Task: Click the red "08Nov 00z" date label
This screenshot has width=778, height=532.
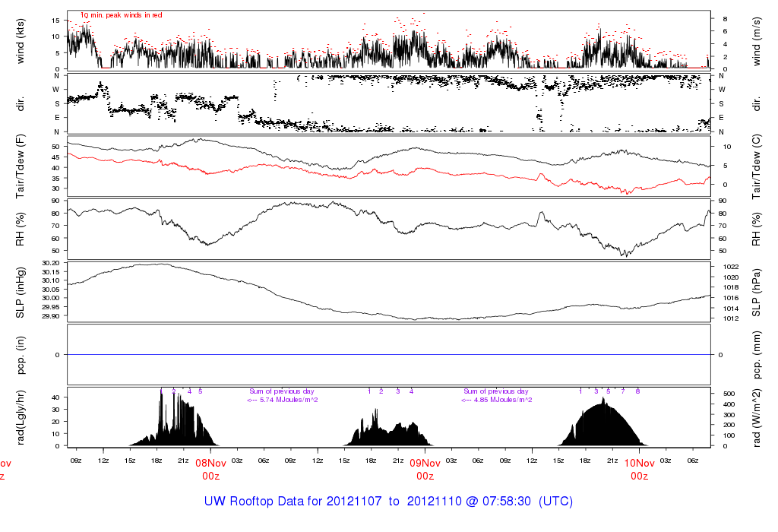Action: point(211,470)
